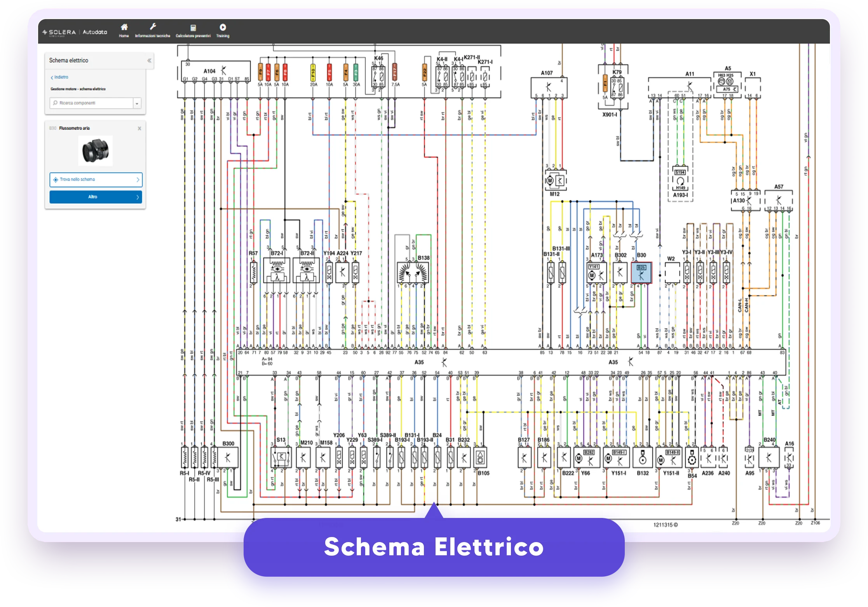
Task: Select the W2 component box
Action: click(672, 273)
